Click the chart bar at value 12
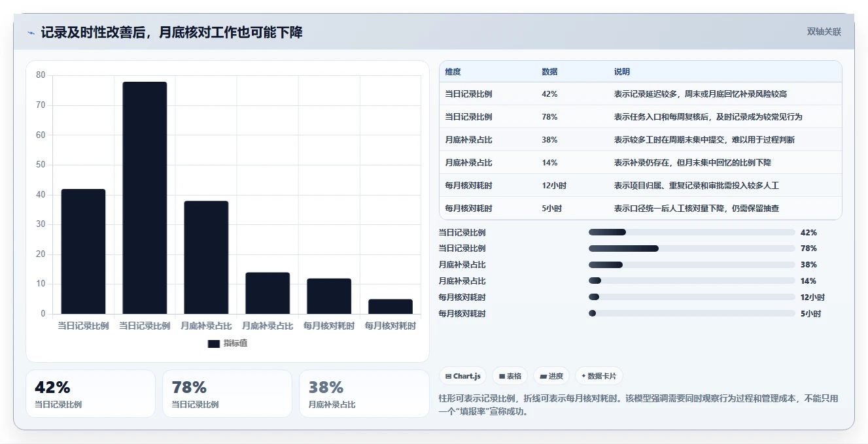This screenshot has height=444, width=868. (x=329, y=296)
